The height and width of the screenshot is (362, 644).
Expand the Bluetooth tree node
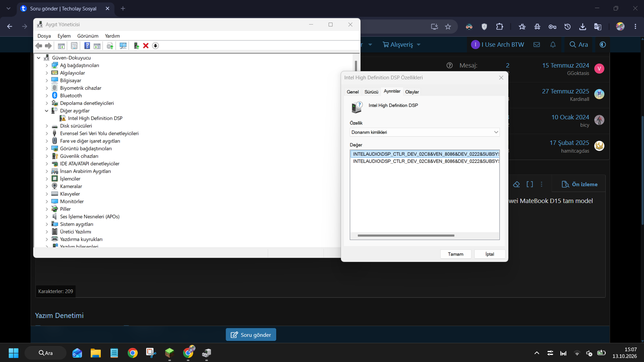(47, 95)
